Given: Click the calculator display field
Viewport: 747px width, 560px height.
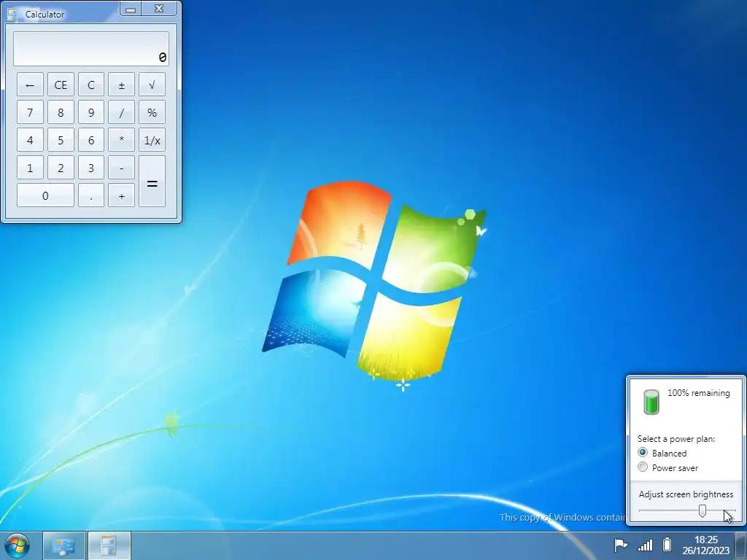Looking at the screenshot, I should click(91, 49).
